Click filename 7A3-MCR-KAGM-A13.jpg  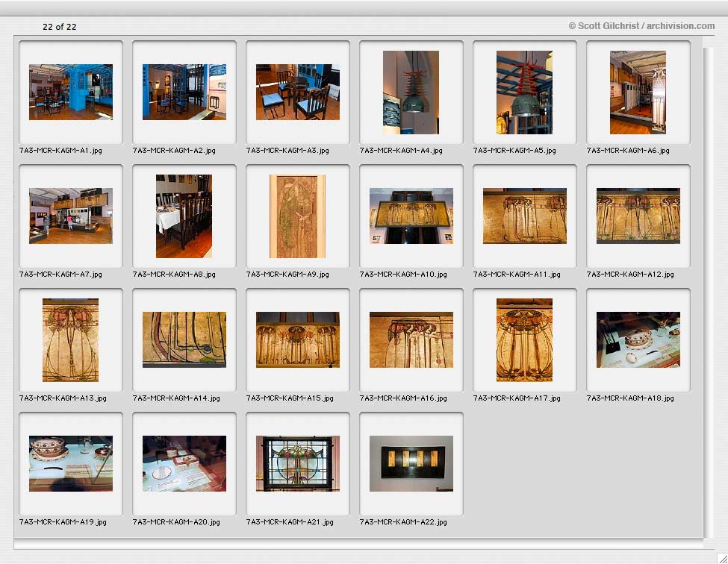pos(63,398)
